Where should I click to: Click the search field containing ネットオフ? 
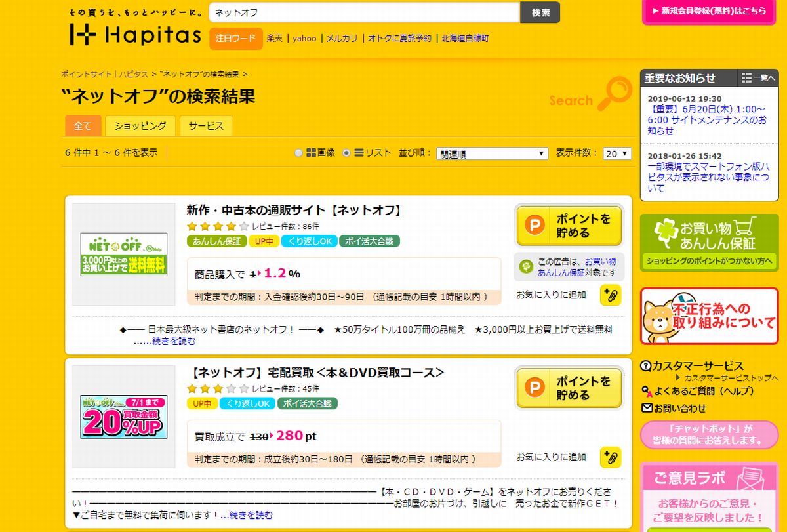[x=364, y=12]
